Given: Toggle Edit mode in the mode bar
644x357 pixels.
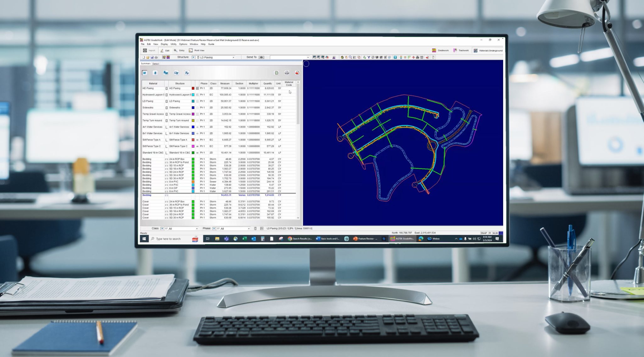Looking at the screenshot, I should (x=165, y=51).
